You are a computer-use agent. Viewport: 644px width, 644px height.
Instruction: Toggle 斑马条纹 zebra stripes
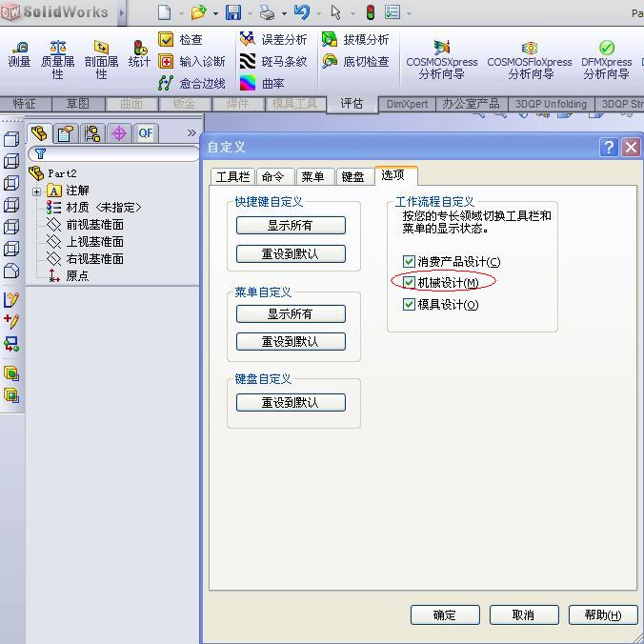tap(273, 62)
